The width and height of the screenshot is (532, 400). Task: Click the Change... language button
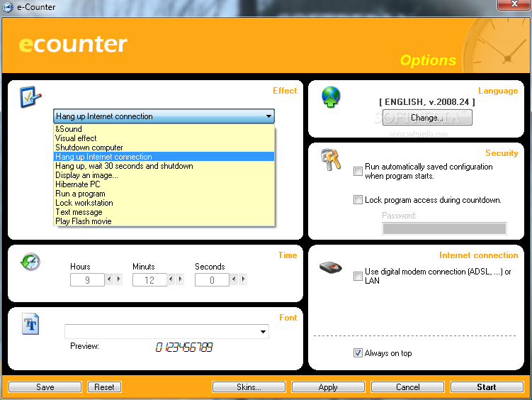click(x=427, y=118)
